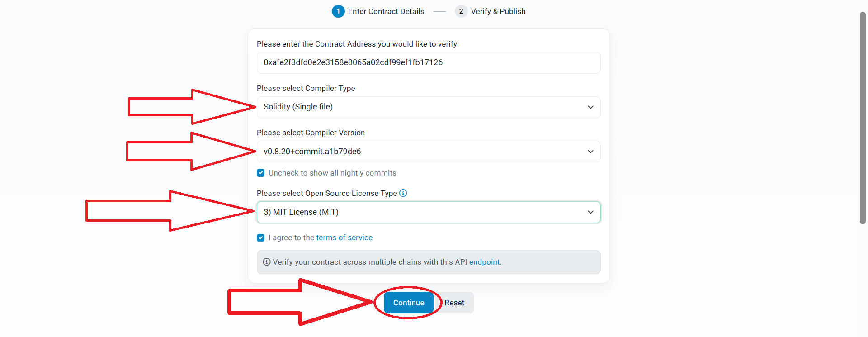Go to the Verify & Publish step
The width and height of the screenshot is (868, 337).
coord(498,11)
